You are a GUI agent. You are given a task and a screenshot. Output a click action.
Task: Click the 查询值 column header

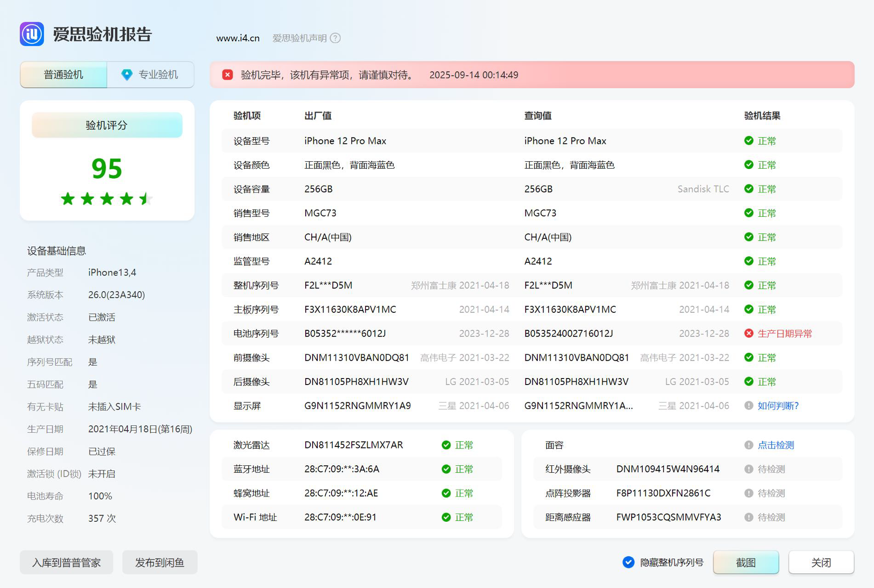tap(537, 115)
